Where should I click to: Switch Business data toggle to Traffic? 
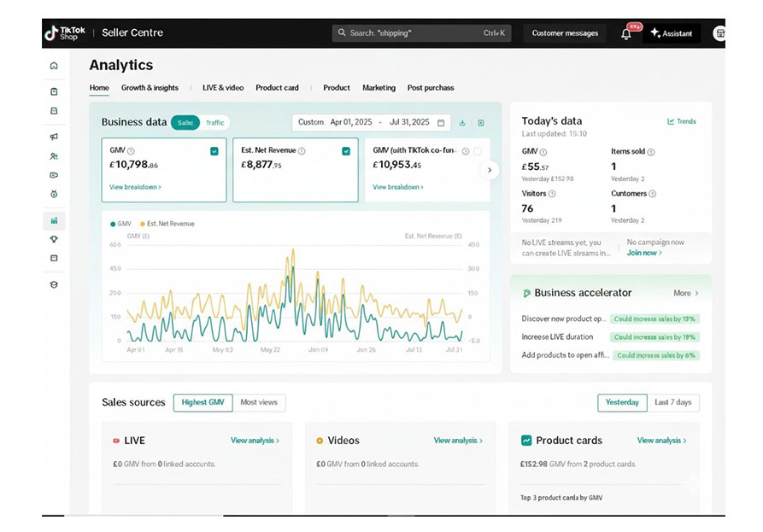pyautogui.click(x=215, y=123)
